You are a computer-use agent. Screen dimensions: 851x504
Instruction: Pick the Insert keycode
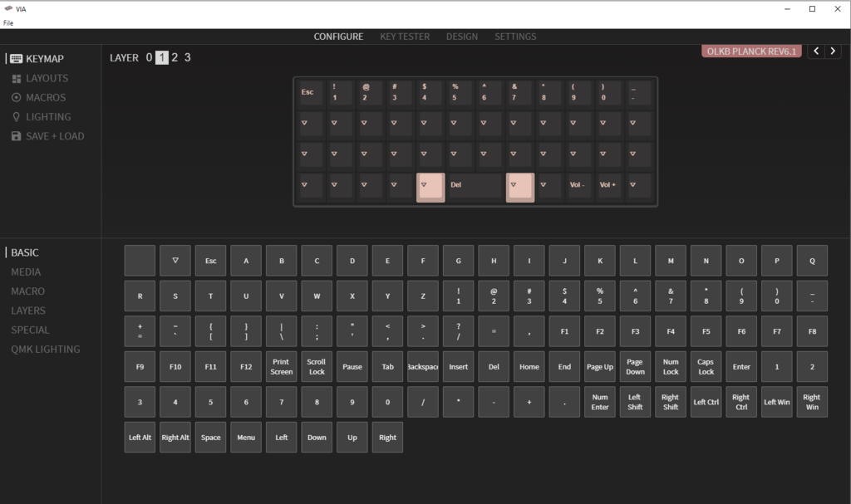[x=458, y=367]
